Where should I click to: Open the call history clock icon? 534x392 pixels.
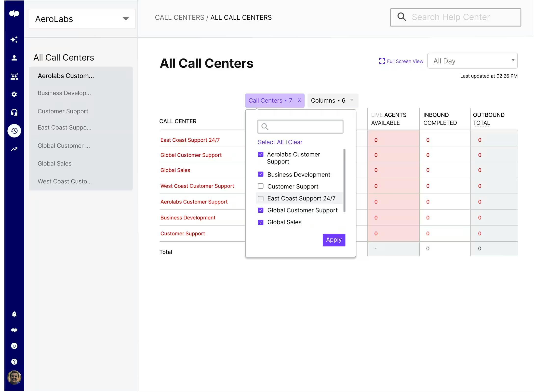pos(14,131)
